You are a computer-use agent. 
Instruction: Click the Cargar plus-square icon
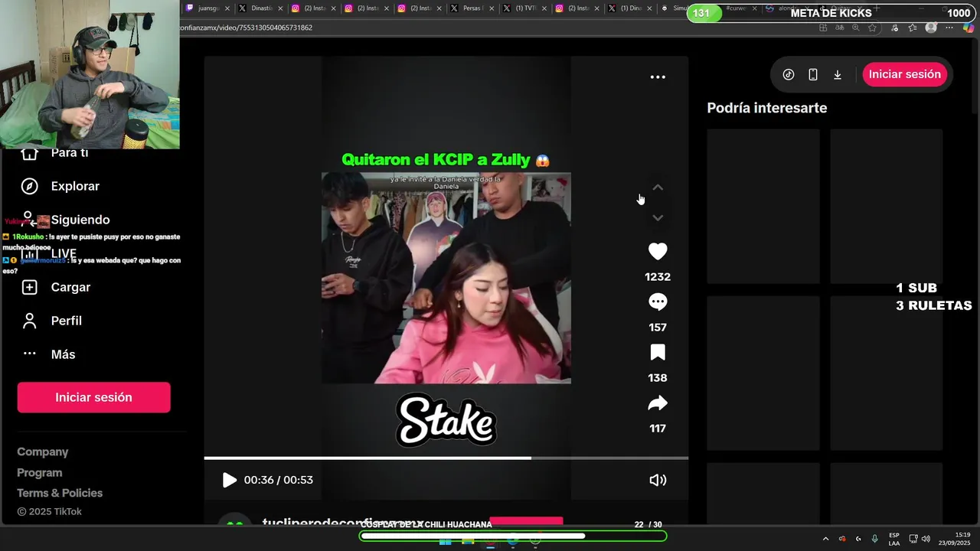pyautogui.click(x=29, y=287)
